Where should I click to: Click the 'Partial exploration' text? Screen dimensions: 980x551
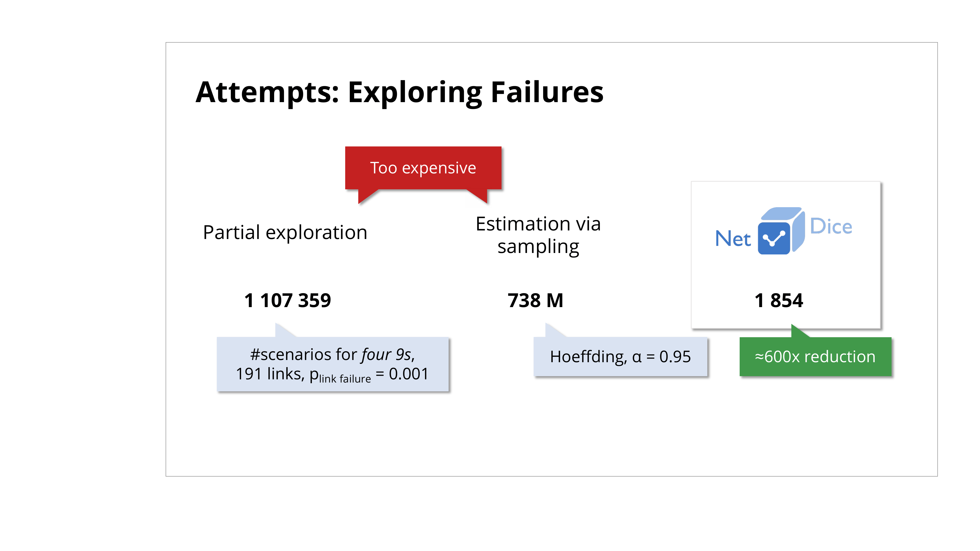(285, 232)
